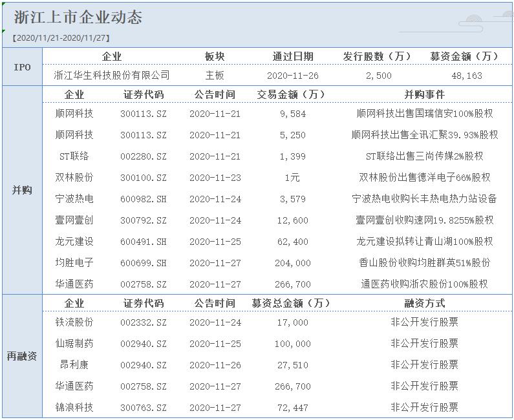
Task: Click 顺网科技出售国瑞信安100%股权
Action: [425, 113]
